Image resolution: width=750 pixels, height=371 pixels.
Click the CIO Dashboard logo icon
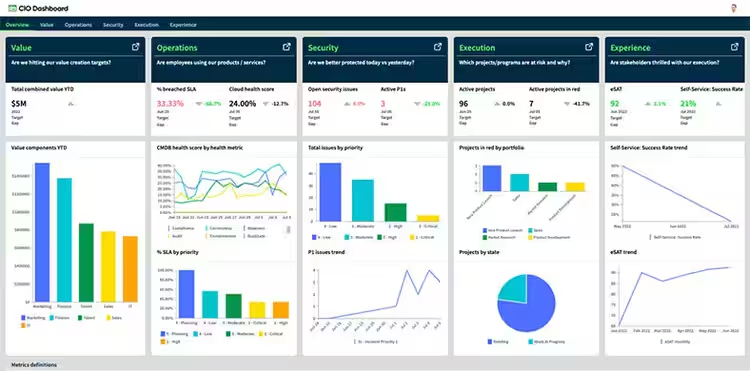coord(12,8)
